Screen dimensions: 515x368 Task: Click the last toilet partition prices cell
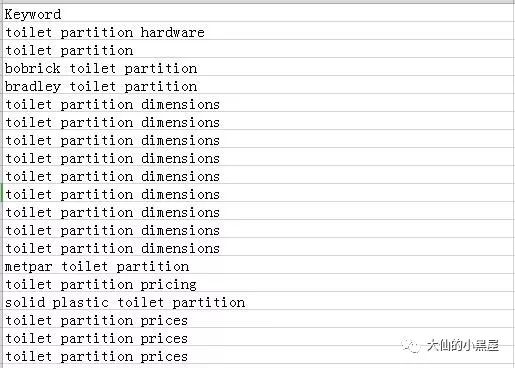pyautogui.click(x=258, y=355)
